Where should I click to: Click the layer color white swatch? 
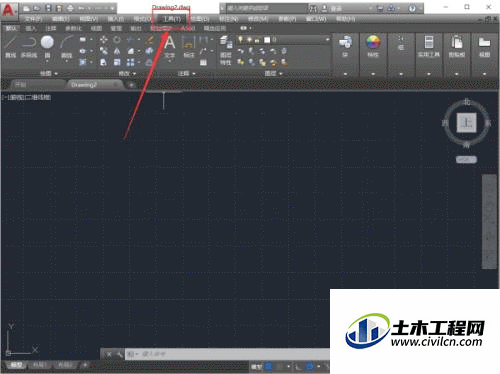pos(267,40)
